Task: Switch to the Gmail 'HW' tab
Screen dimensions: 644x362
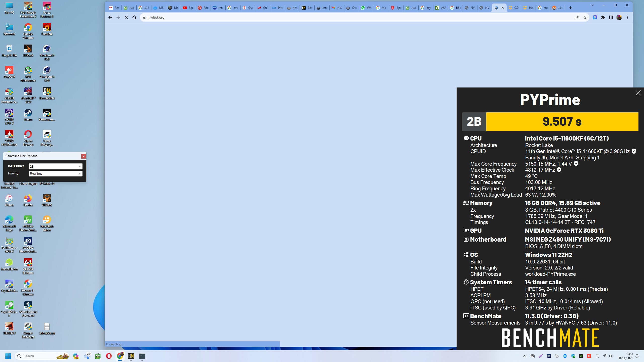Action: [337, 8]
